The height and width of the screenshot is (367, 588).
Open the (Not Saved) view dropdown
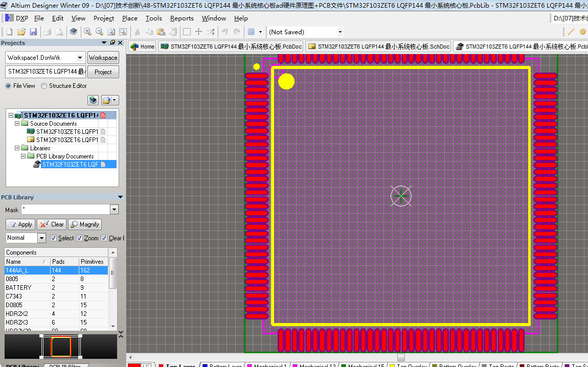(340, 32)
